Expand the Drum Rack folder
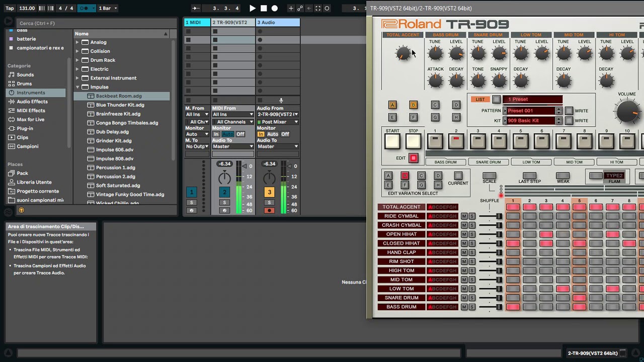 click(77, 60)
